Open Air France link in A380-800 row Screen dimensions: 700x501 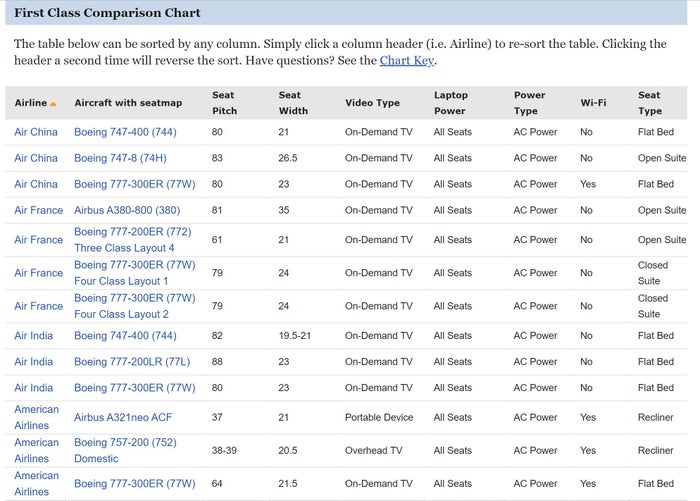38,210
